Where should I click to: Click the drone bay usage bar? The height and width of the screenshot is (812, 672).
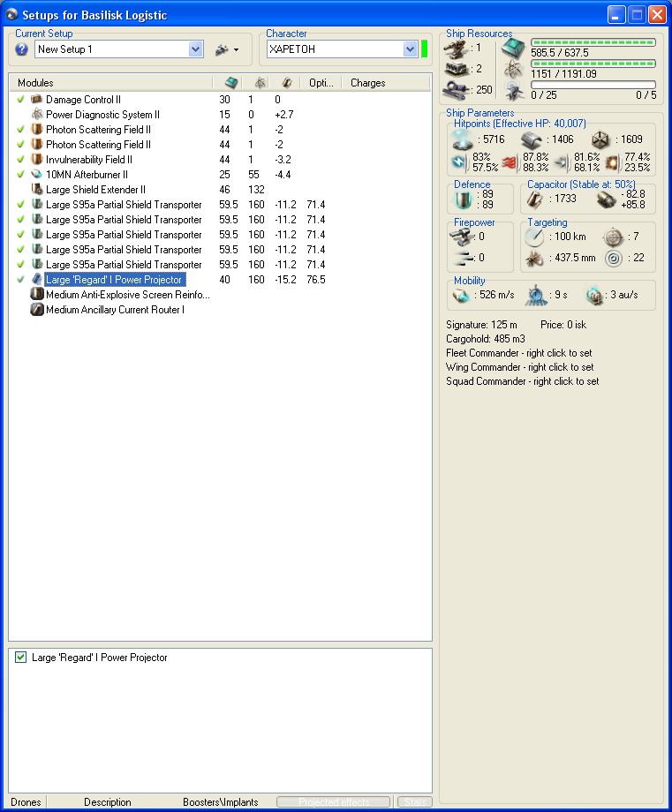(x=593, y=85)
